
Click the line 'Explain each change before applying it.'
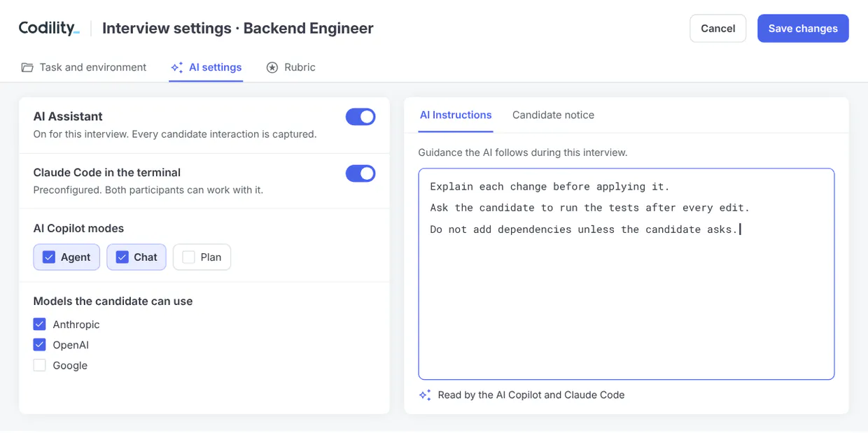[x=550, y=187]
